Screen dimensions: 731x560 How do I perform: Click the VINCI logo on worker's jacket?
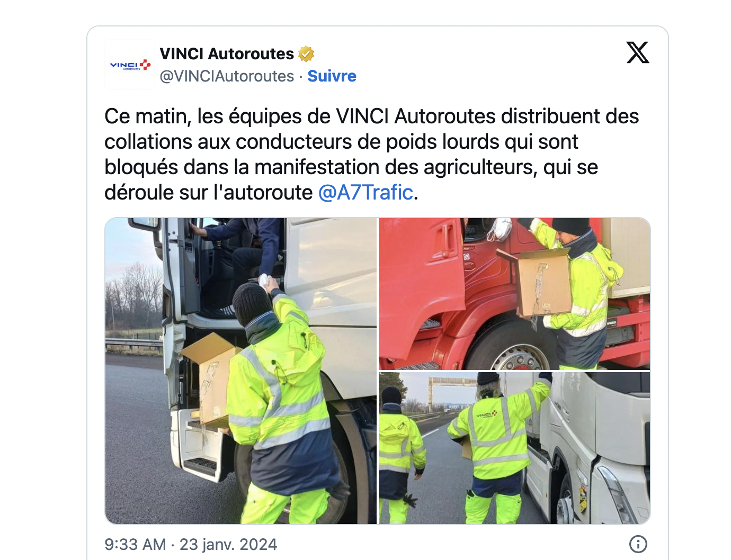click(x=487, y=414)
